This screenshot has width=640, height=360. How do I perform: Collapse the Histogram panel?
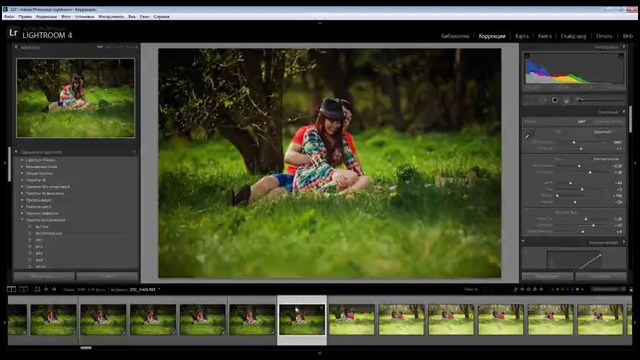[624, 47]
